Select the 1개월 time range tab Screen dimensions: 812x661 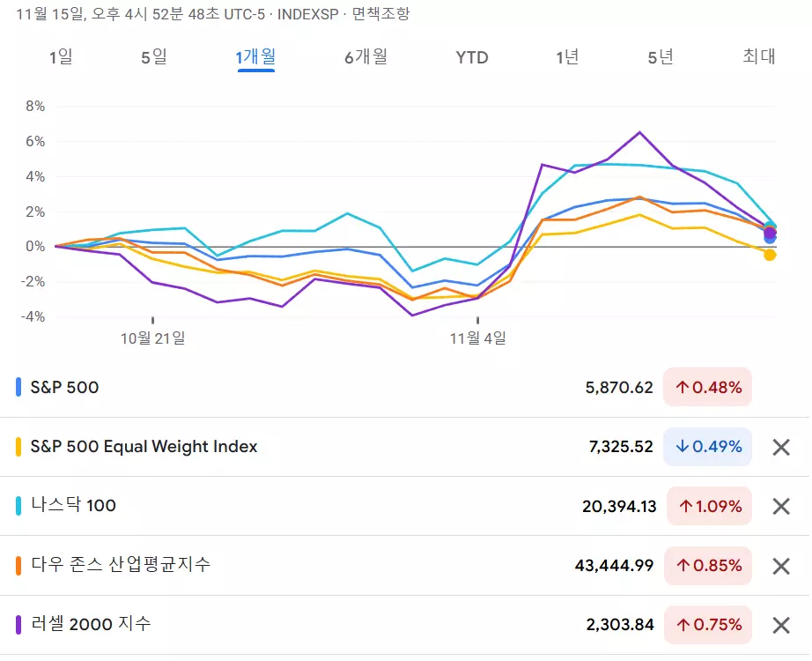(255, 56)
